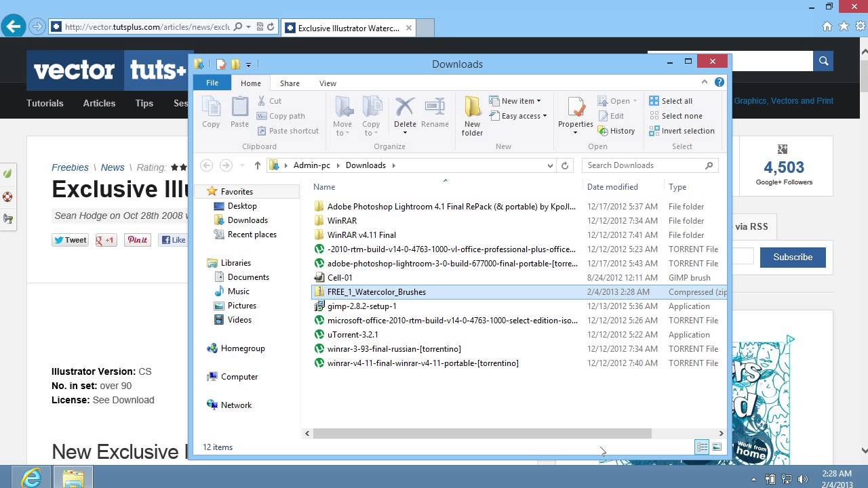Viewport: 868px width, 488px height.
Task: Click the browser Back button
Action: point(13,27)
